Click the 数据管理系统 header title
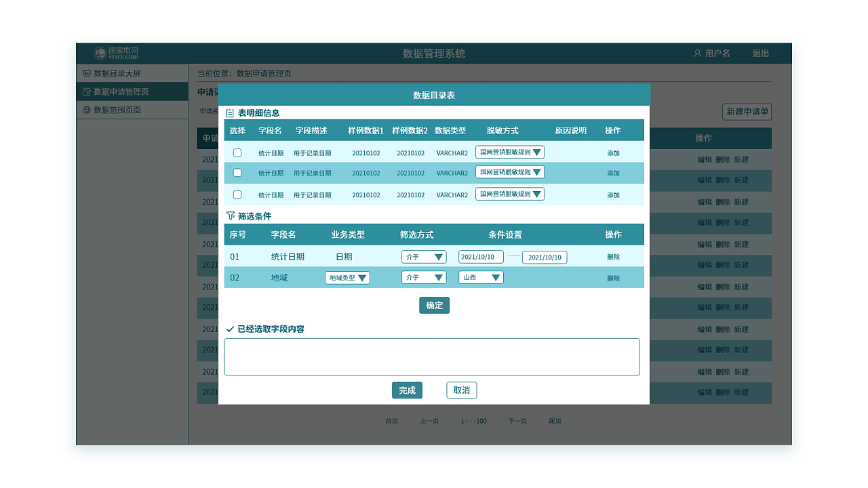Image resolution: width=868 pixels, height=488 pixels. 434,54
